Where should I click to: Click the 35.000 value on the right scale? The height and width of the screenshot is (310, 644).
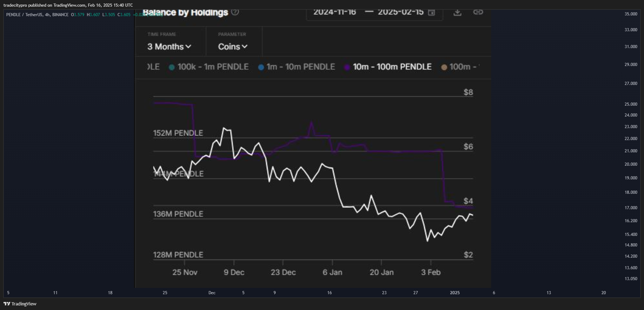[631, 14]
